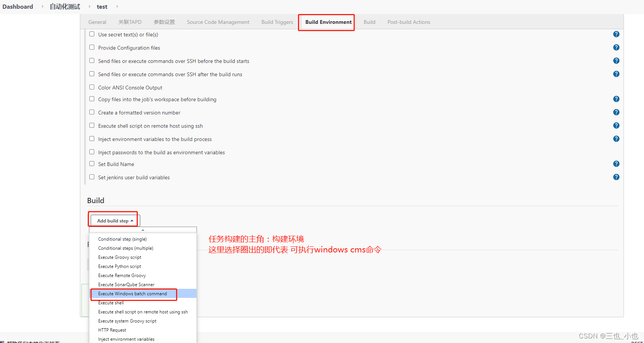Expand breadcrumb arrow after Dashboard

pos(42,6)
